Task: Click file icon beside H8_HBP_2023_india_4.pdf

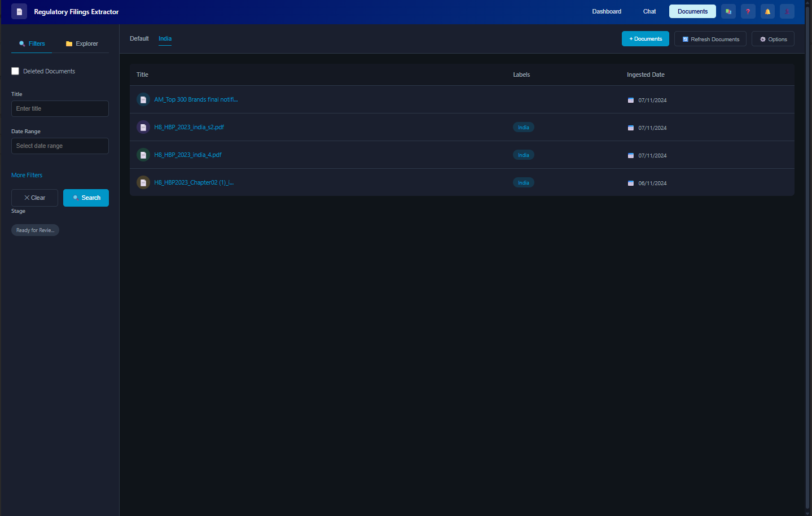Action: tap(143, 155)
